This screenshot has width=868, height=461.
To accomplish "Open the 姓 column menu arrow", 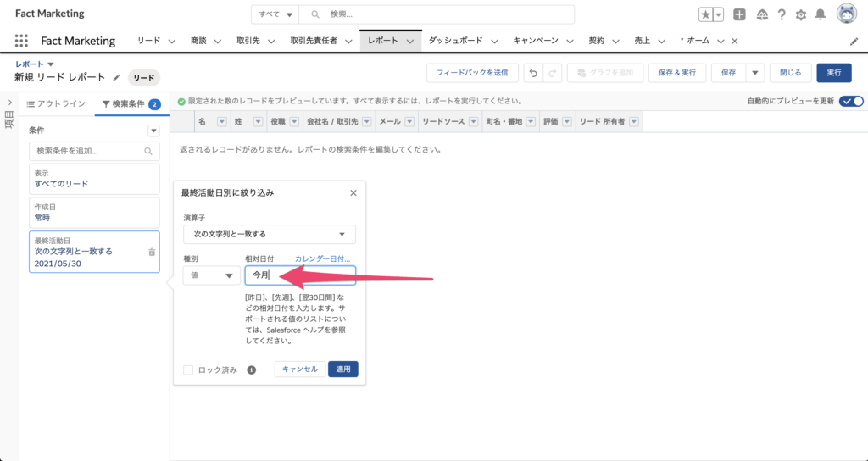I will click(x=258, y=122).
